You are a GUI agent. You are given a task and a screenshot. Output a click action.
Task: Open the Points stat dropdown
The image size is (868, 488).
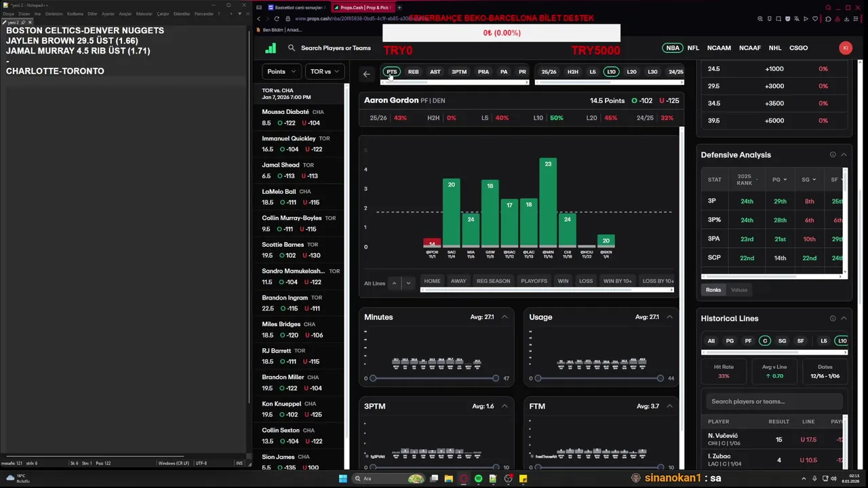[281, 71]
